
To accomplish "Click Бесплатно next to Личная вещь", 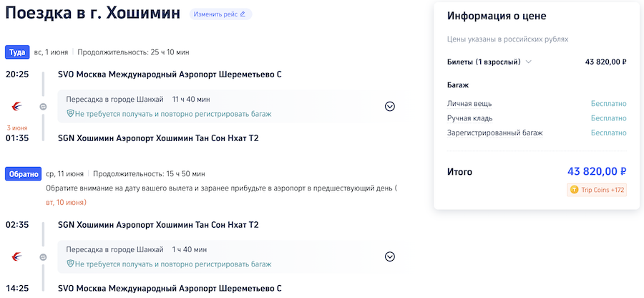I will 608,104.
